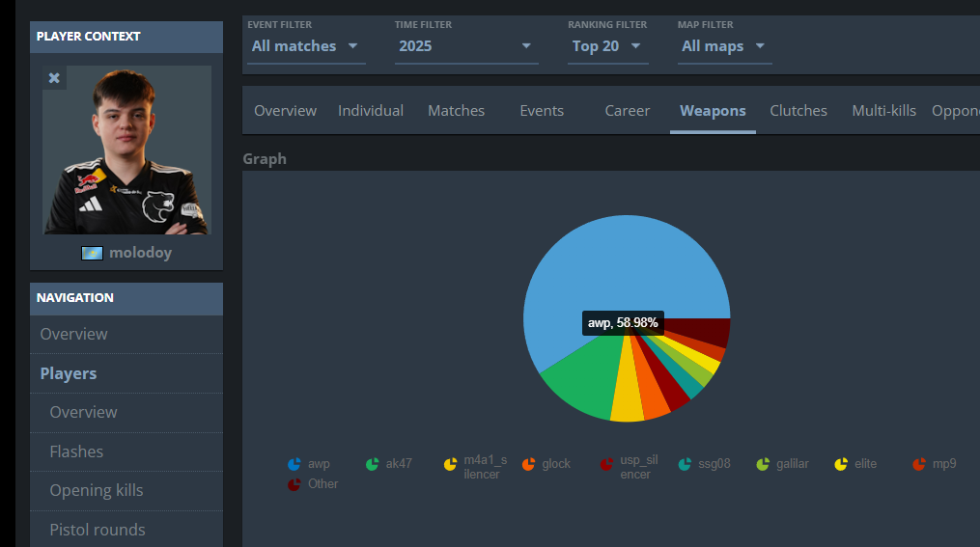Click the molodoy player name link

coord(140,253)
